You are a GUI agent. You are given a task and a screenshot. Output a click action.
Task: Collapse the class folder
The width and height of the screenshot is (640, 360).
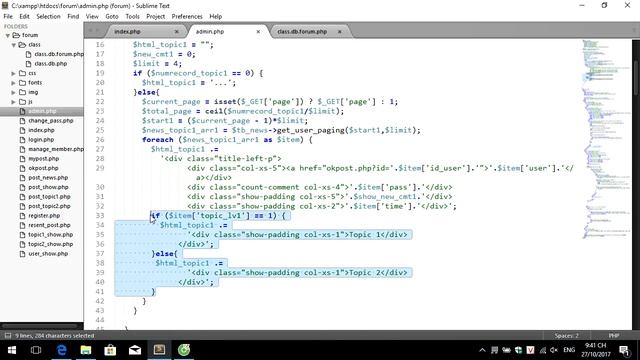[13, 45]
